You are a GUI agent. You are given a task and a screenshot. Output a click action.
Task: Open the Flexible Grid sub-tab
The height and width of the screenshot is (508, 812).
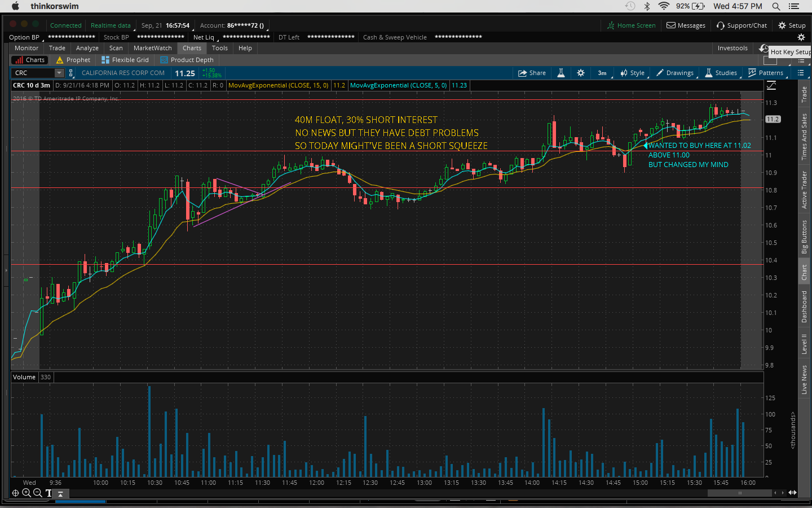tap(125, 60)
